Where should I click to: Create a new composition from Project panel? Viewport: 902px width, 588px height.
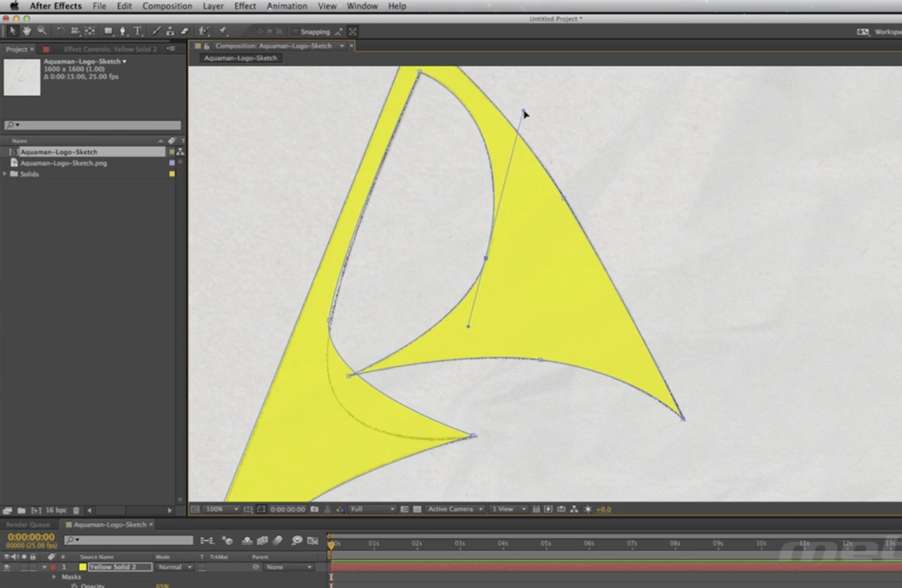[36, 510]
